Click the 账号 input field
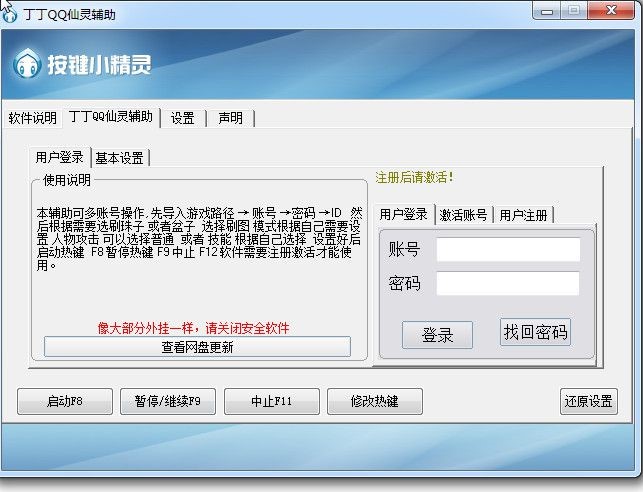 [508, 249]
